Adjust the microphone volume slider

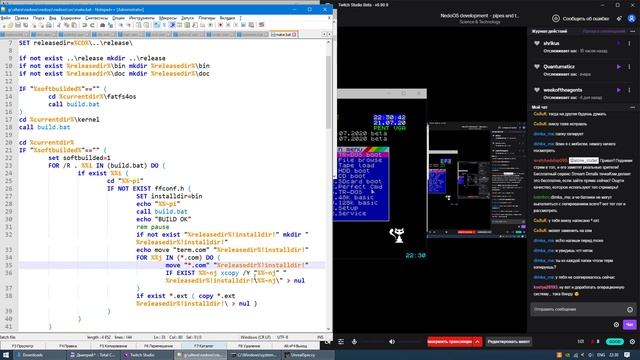372,342
